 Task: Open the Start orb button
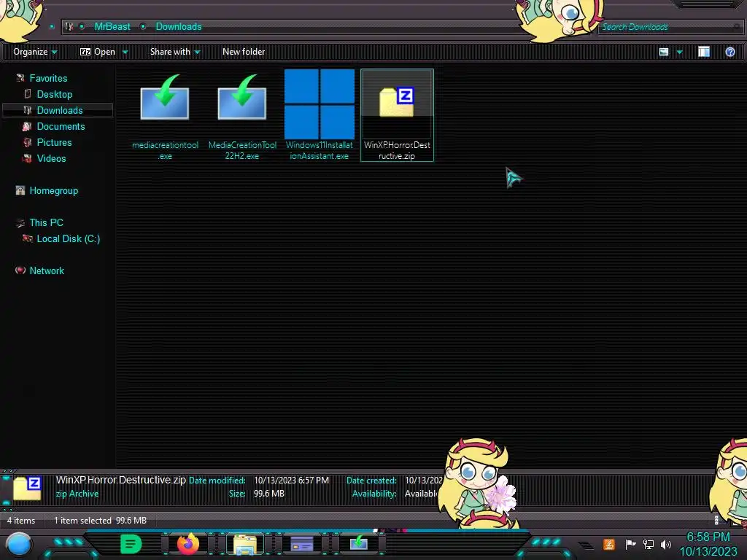point(19,545)
